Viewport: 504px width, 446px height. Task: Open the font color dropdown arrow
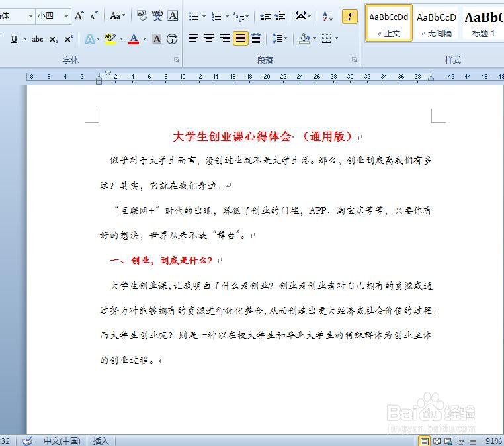point(144,39)
